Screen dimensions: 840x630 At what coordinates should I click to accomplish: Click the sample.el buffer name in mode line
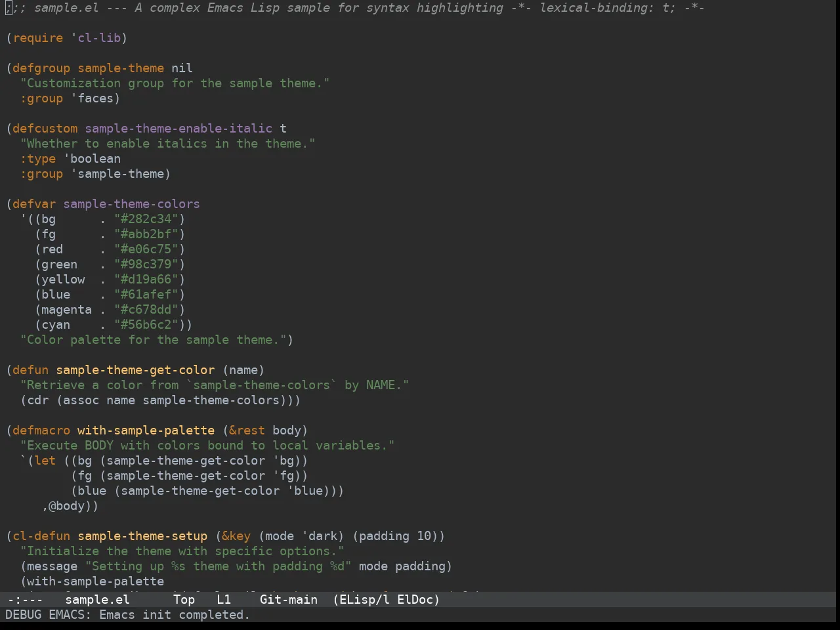coord(97,599)
